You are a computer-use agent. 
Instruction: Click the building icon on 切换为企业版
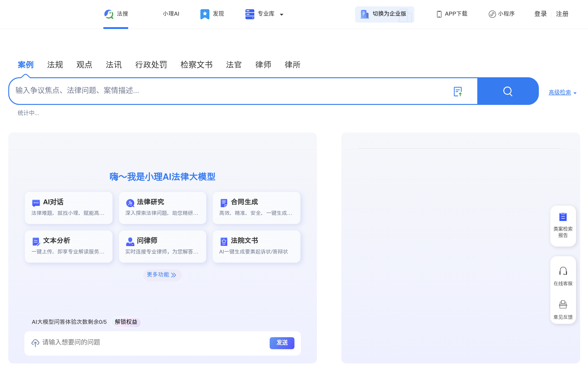tap(364, 14)
